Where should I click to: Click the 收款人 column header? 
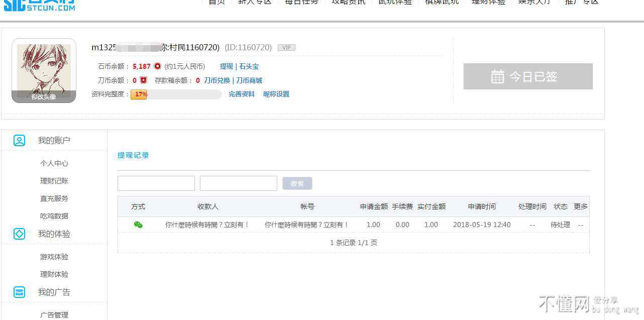click(x=208, y=206)
